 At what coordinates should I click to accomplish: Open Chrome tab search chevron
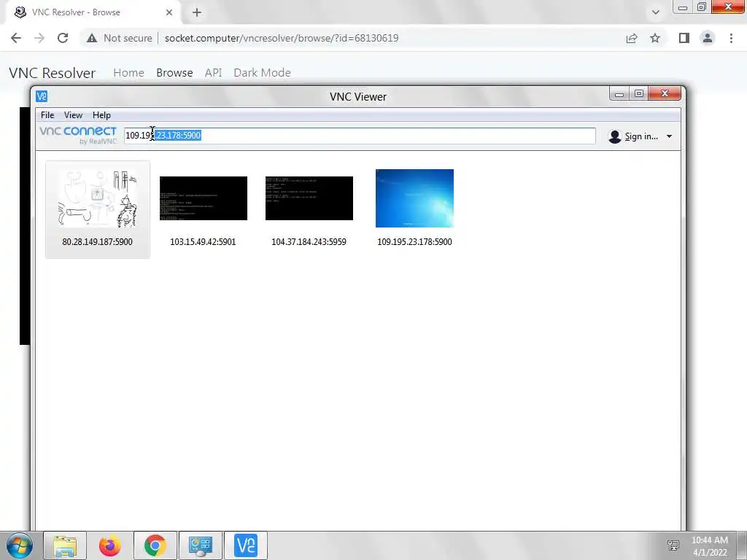tap(656, 12)
